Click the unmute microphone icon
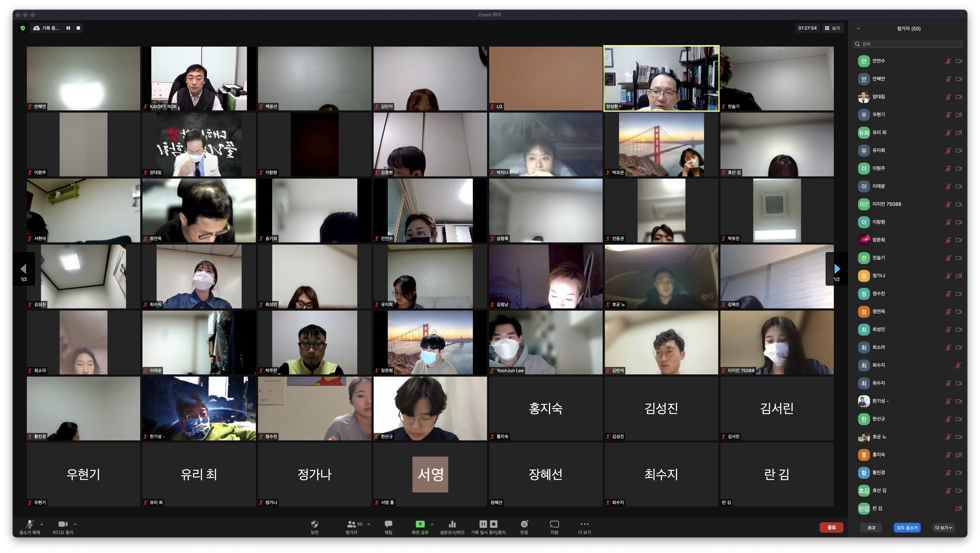The height and width of the screenshot is (553, 980). pos(30,524)
